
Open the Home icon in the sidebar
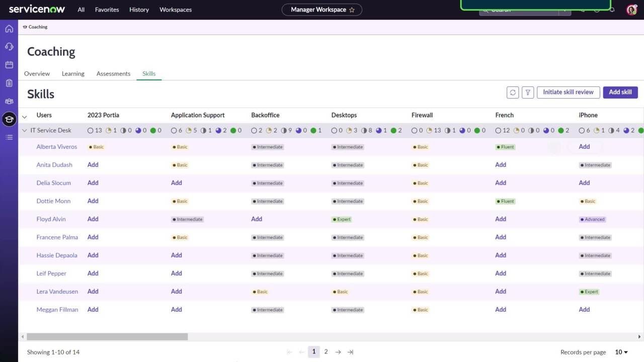tap(9, 29)
